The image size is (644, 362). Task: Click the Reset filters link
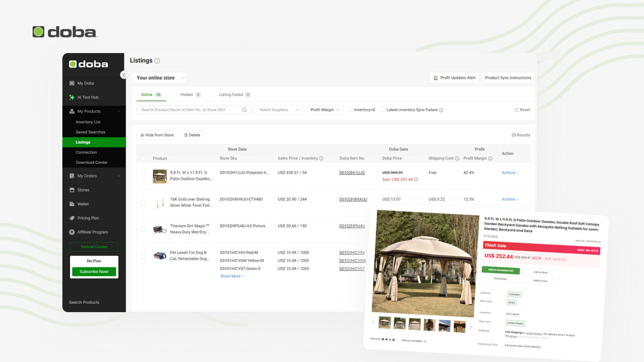pyautogui.click(x=522, y=110)
